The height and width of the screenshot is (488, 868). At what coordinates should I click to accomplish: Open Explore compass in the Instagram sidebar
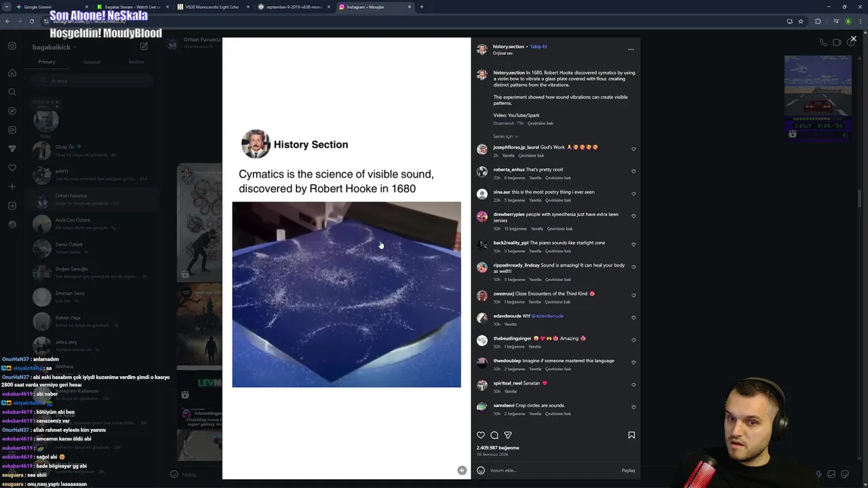click(12, 110)
